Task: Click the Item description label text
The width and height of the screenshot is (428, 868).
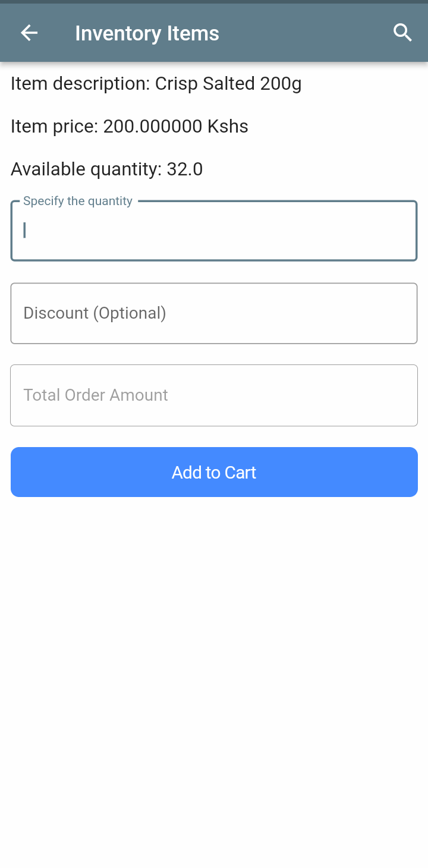Action: pyautogui.click(x=80, y=84)
